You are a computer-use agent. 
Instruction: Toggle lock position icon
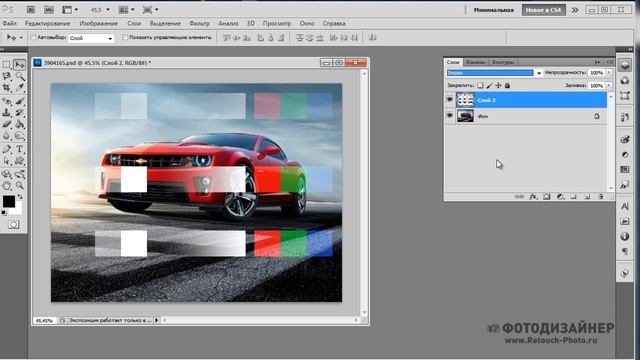(498, 85)
